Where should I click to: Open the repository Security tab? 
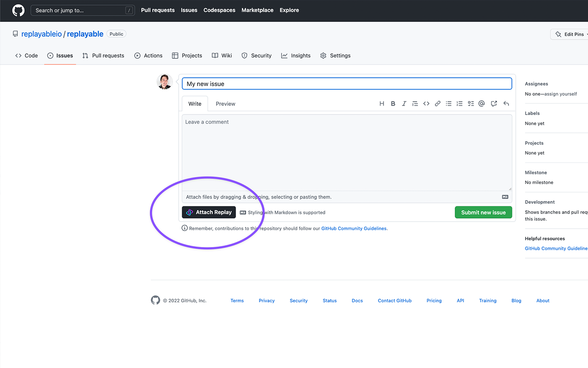coord(257,56)
